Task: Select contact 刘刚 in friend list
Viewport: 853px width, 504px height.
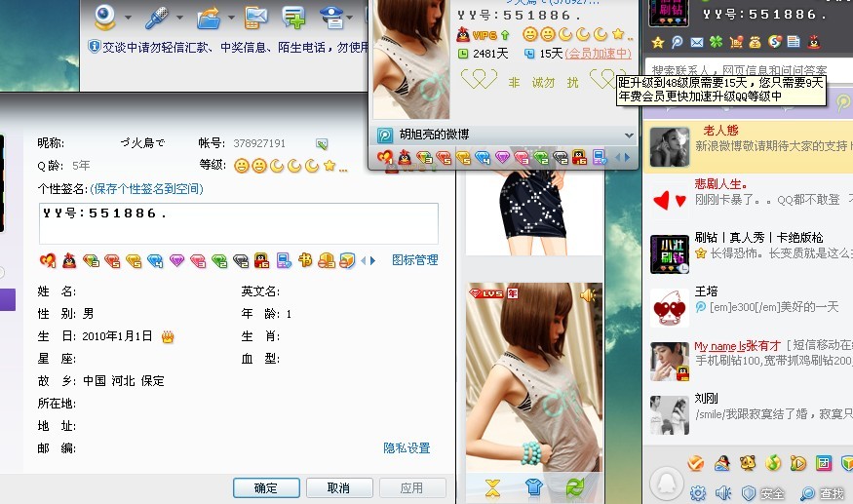Action: 748,414
